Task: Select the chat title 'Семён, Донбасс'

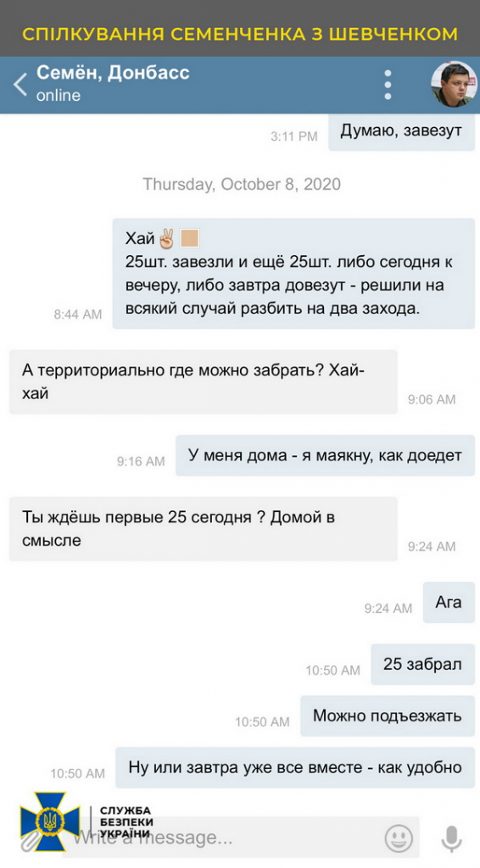Action: [x=113, y=73]
